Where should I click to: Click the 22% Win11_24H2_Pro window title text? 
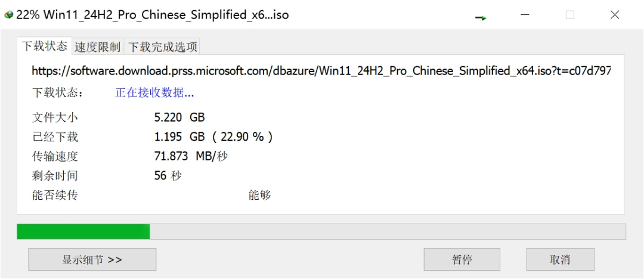tap(153, 15)
